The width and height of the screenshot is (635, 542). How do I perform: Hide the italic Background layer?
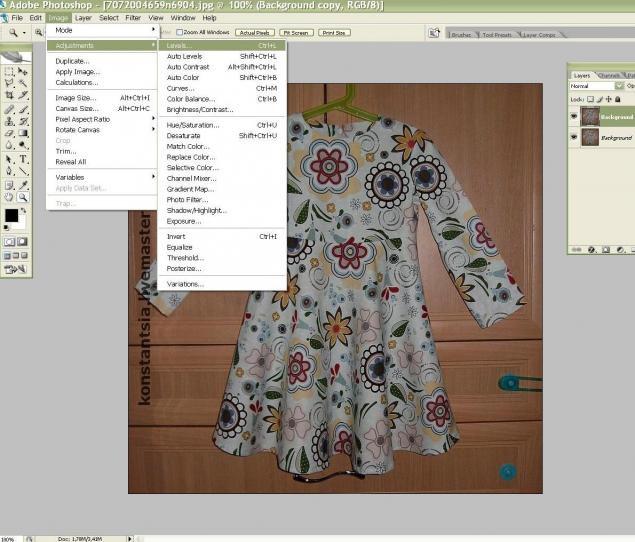pos(574,137)
